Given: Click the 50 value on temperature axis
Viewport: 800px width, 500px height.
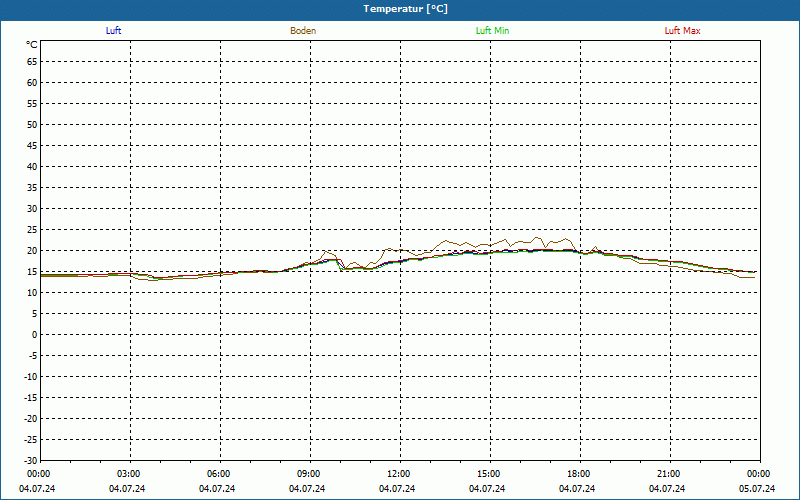Looking at the screenshot, I should point(32,124).
